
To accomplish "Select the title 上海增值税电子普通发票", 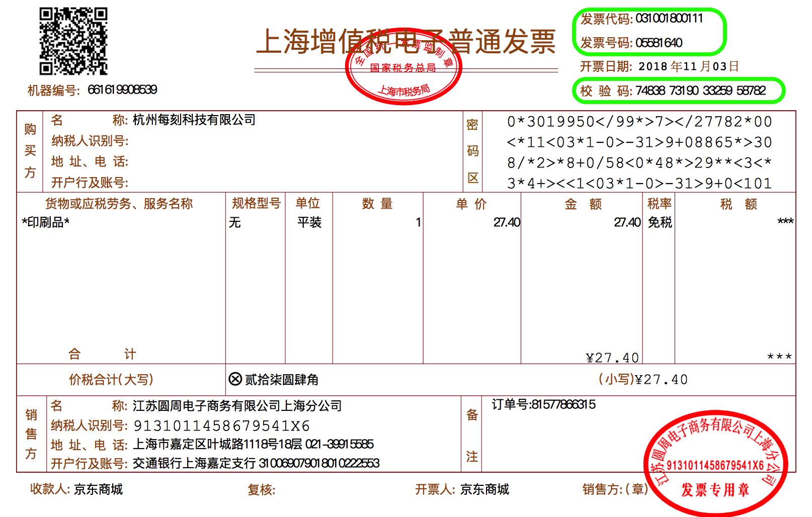I will tap(406, 41).
